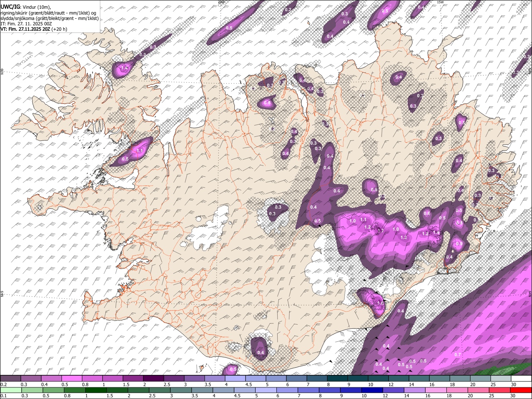Click upper legend swatch between 0.3 and 0.4
The width and height of the screenshot is (532, 399).
31,379
